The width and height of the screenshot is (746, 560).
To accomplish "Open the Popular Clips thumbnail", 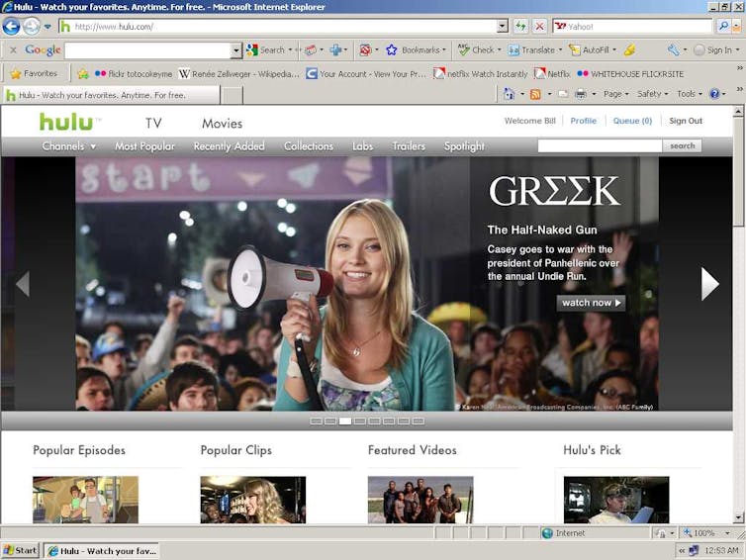I will click(x=252, y=500).
